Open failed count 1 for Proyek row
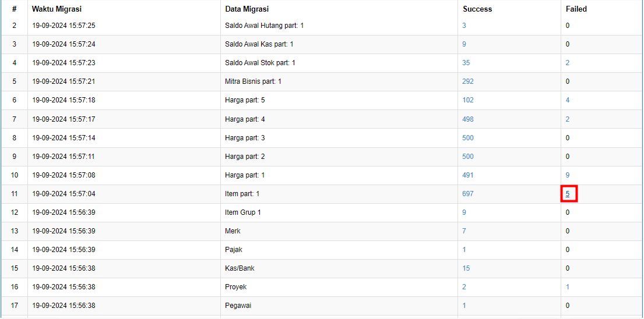The width and height of the screenshot is (644, 319). pos(567,287)
